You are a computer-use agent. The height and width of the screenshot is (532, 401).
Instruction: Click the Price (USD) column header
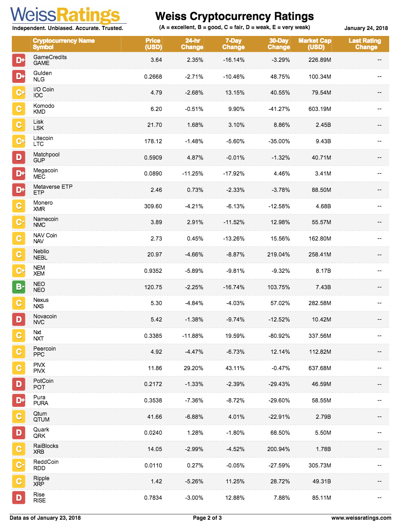tap(153, 44)
